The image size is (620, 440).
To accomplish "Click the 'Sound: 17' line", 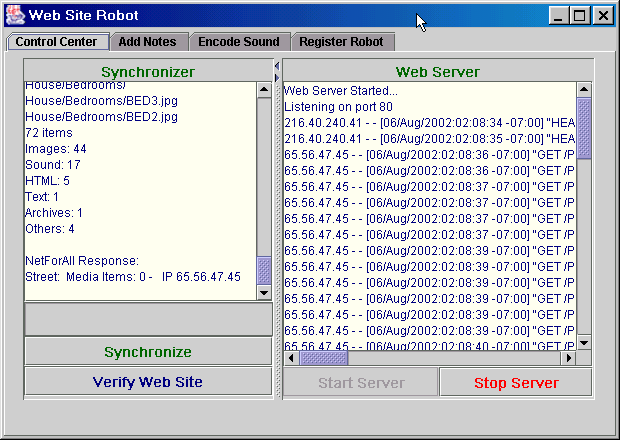I will (x=53, y=165).
